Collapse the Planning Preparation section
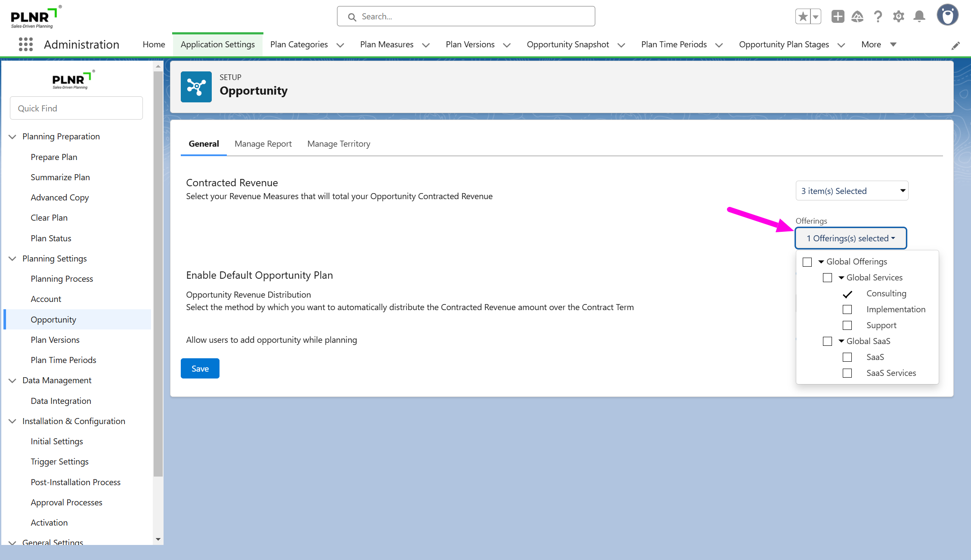The width and height of the screenshot is (971, 560). coord(12,137)
